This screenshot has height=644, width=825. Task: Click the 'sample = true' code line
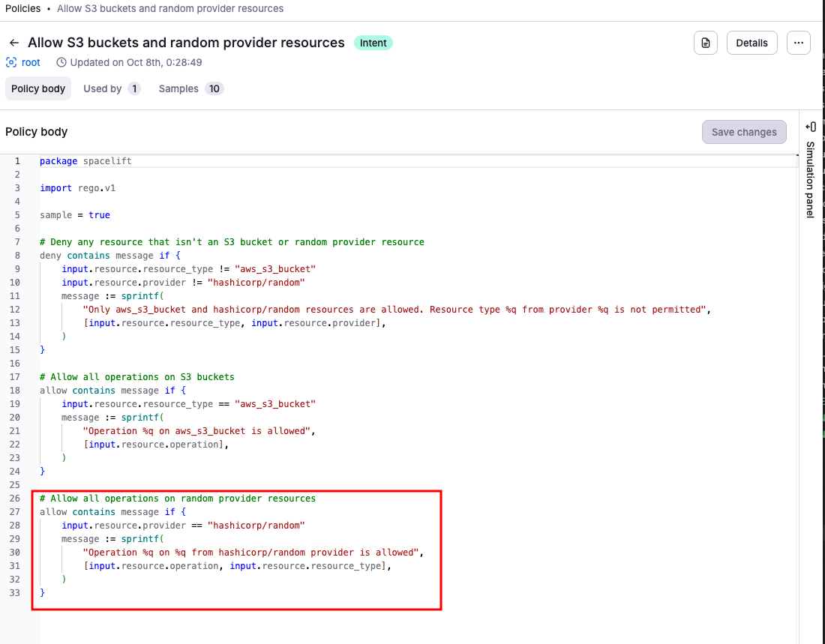point(75,215)
